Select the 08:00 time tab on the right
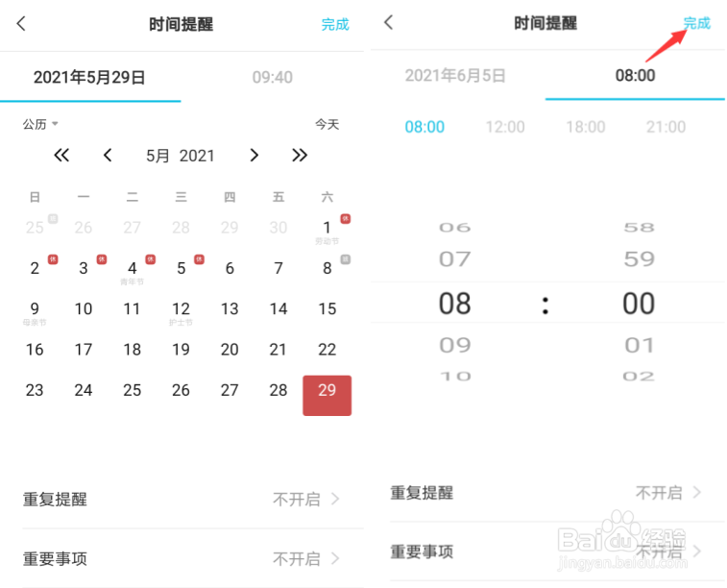Screen dimensions: 727x588 tap(635, 76)
